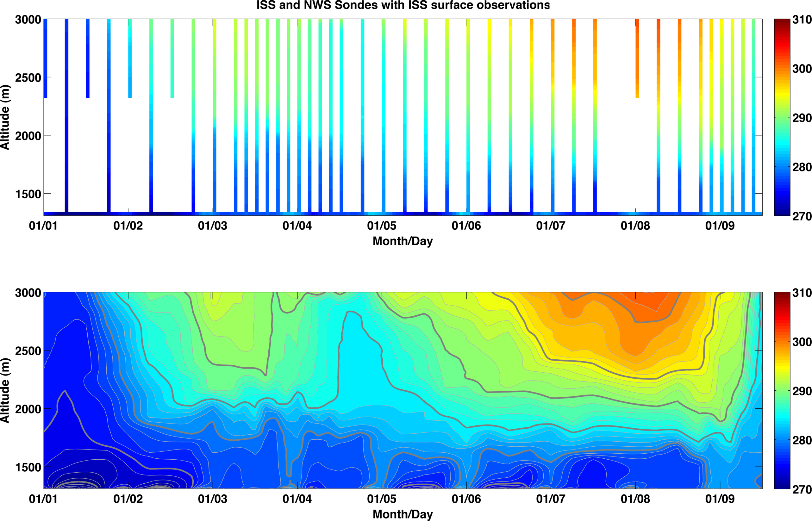Click the '300' tick of contour panel colorbar
This screenshot has width=812, height=521.
pyautogui.click(x=802, y=342)
